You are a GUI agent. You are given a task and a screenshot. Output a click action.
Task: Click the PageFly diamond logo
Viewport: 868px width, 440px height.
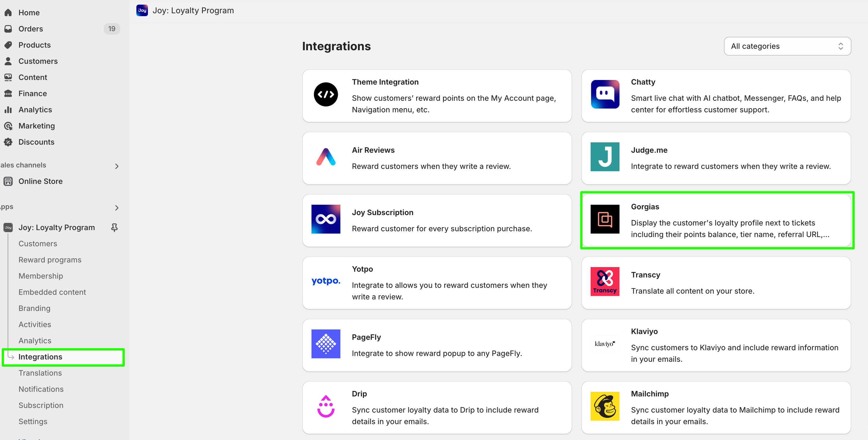coord(325,344)
